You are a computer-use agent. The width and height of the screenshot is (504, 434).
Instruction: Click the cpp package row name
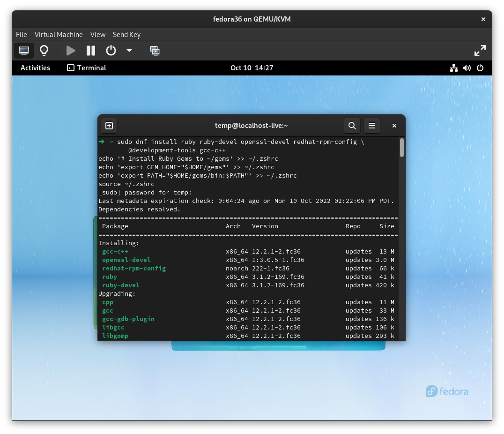tap(108, 302)
